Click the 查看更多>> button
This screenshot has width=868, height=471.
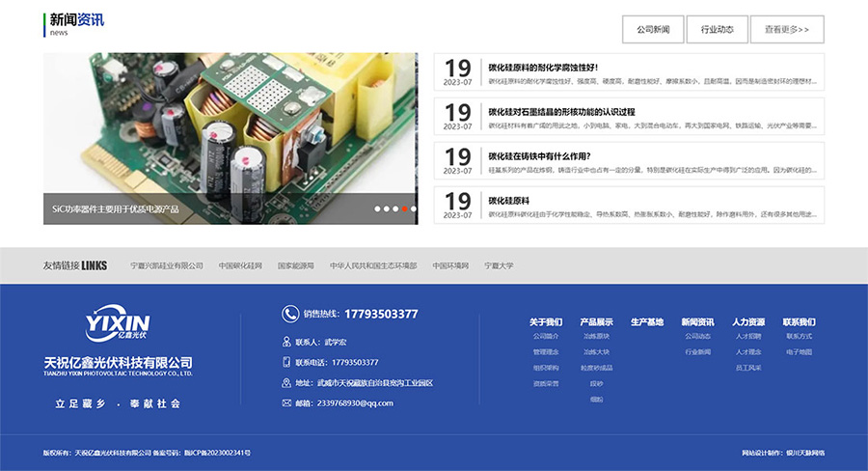787,30
